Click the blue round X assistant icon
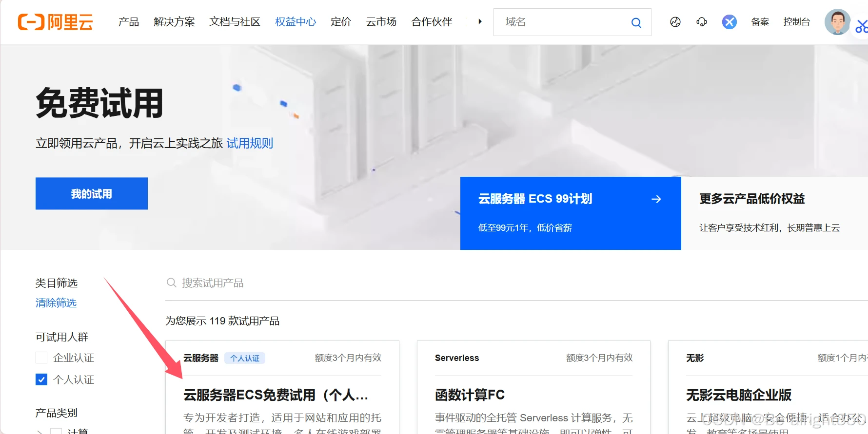This screenshot has width=868, height=434. 730,22
